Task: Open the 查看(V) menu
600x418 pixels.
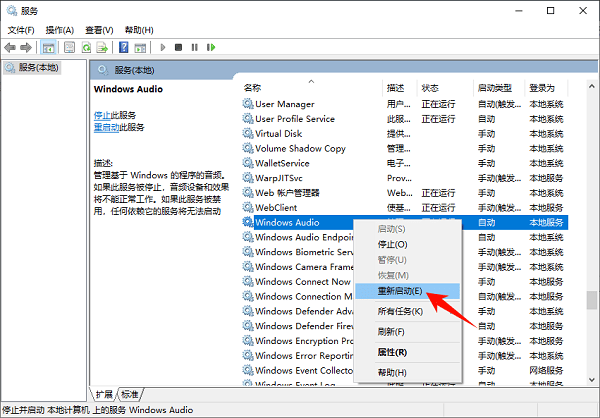Action: 99,30
